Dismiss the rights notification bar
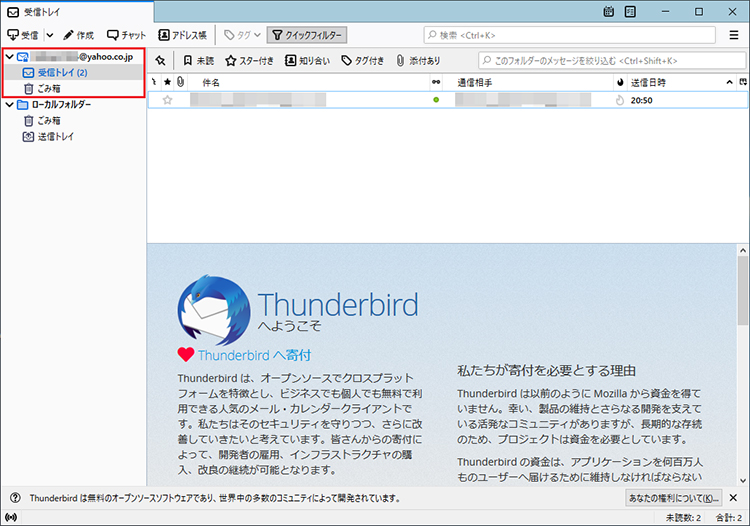The height and width of the screenshot is (526, 750). [x=733, y=498]
